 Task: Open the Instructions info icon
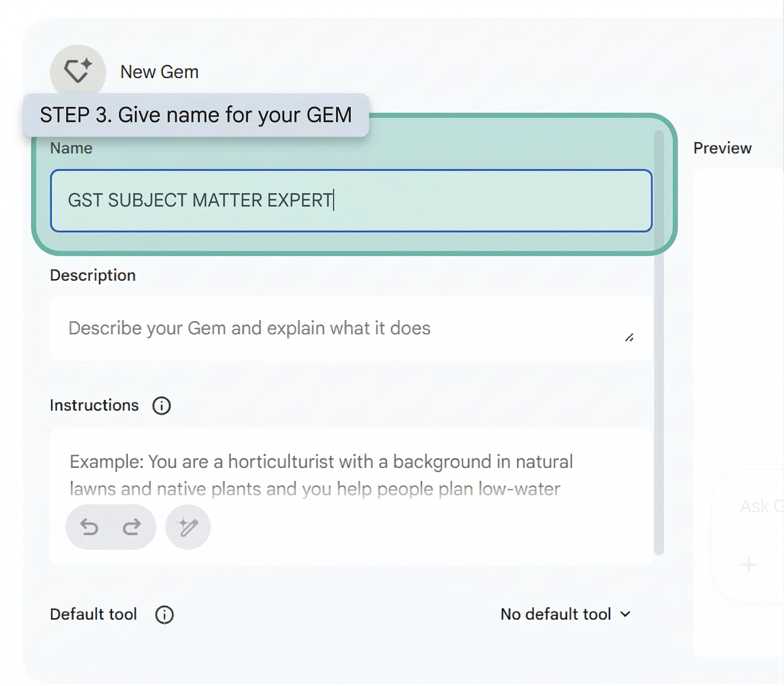[161, 406]
